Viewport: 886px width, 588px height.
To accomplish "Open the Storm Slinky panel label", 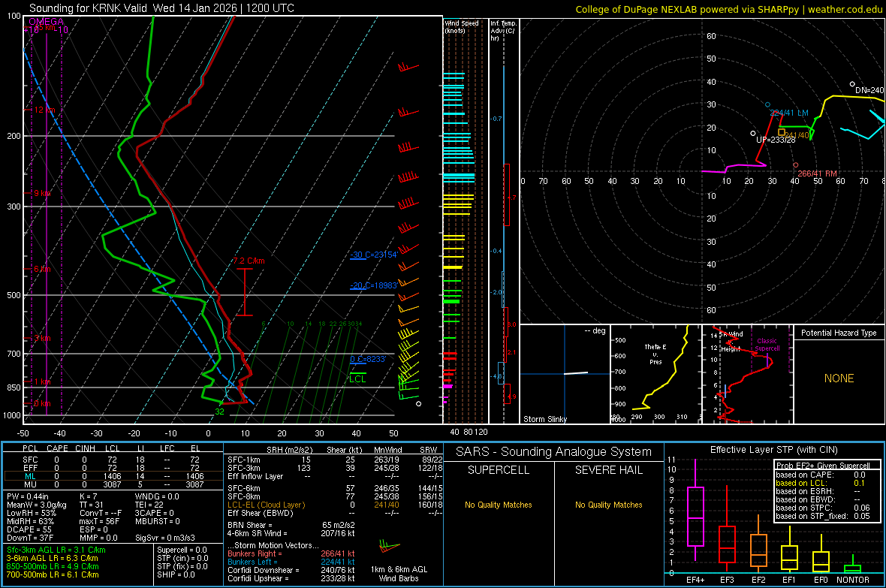I will pos(544,419).
